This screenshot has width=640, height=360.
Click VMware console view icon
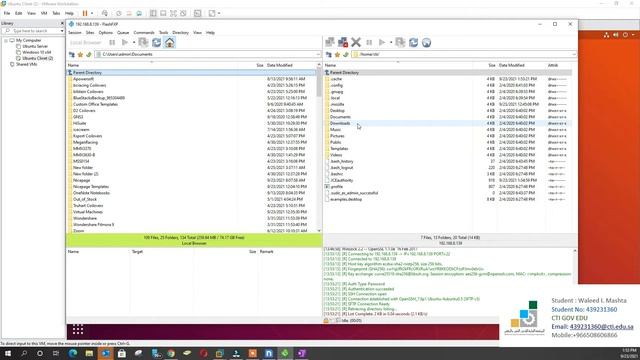(x=198, y=13)
